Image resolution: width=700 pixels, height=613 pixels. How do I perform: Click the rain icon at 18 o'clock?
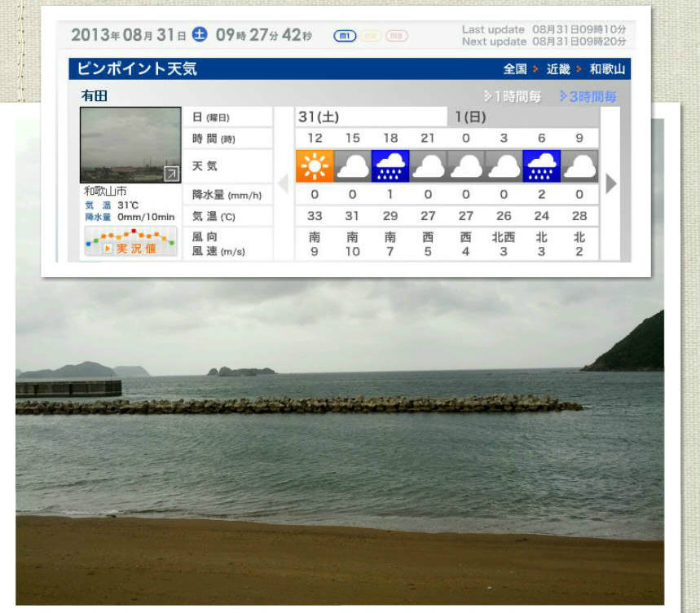coord(390,166)
